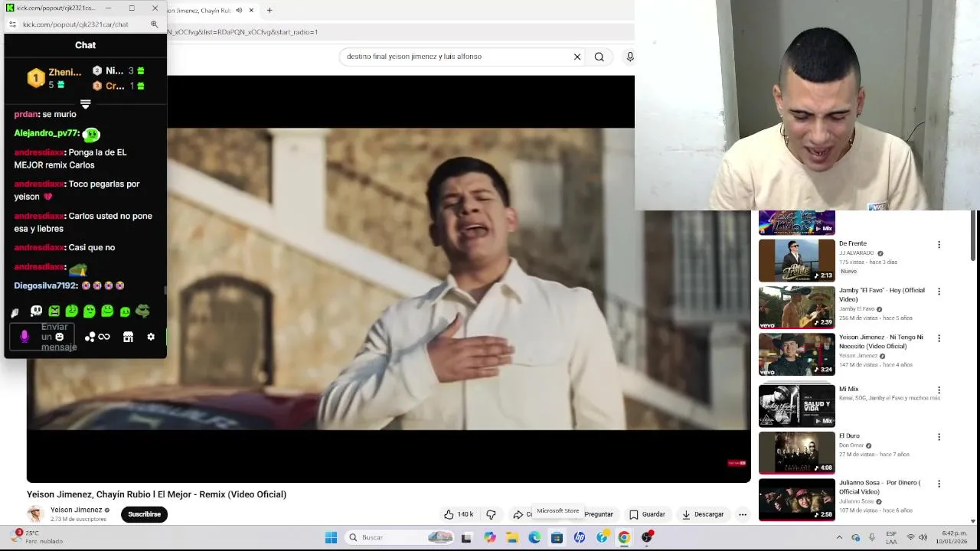Image resolution: width=980 pixels, height=551 pixels.
Task: Open Windows Start menu
Action: click(331, 537)
